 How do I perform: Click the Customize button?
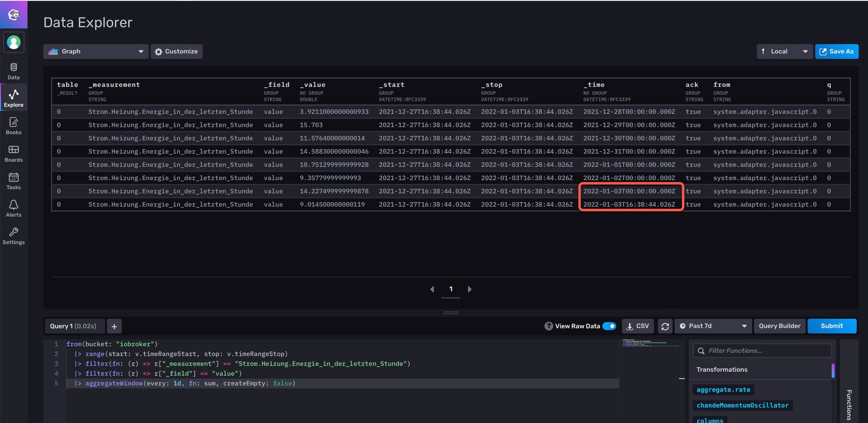pos(177,52)
